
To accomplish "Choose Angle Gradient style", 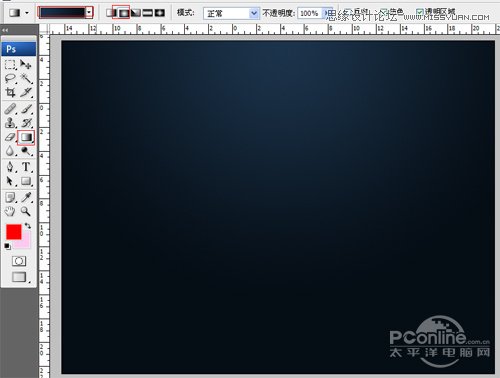I will click(x=136, y=13).
